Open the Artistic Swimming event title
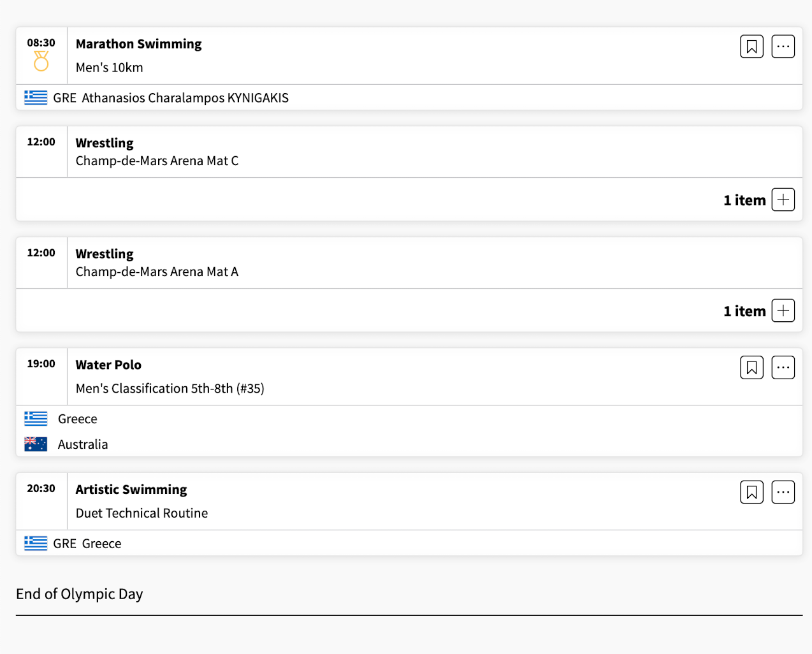 coord(131,490)
